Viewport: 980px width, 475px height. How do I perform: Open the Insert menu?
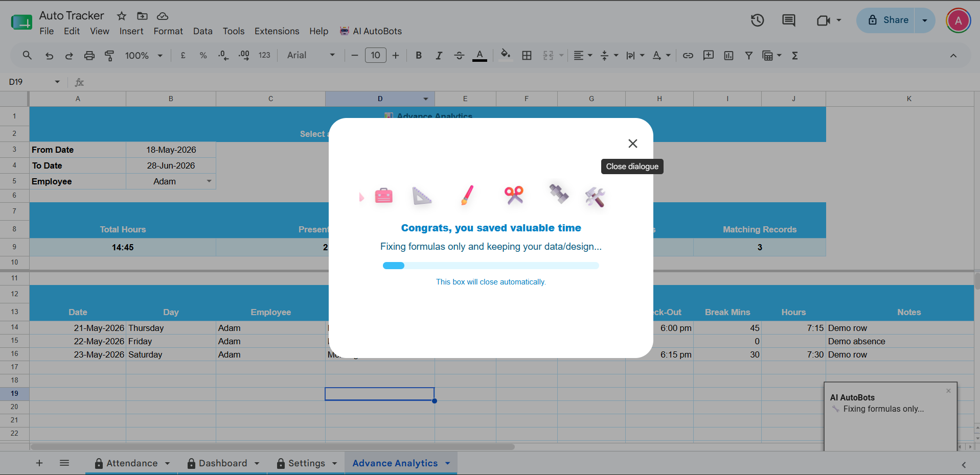pyautogui.click(x=131, y=31)
